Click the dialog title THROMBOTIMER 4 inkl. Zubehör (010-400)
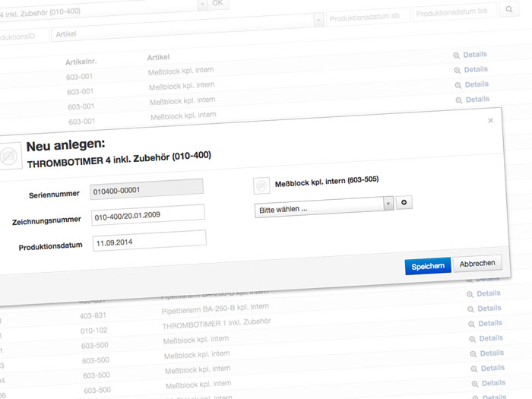Viewport: 532px width, 399px height. click(119, 160)
